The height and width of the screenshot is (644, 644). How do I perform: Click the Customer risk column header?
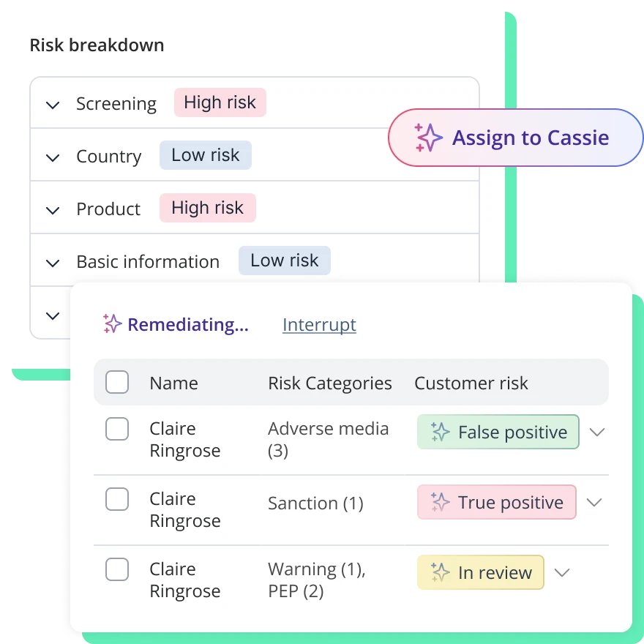point(471,383)
